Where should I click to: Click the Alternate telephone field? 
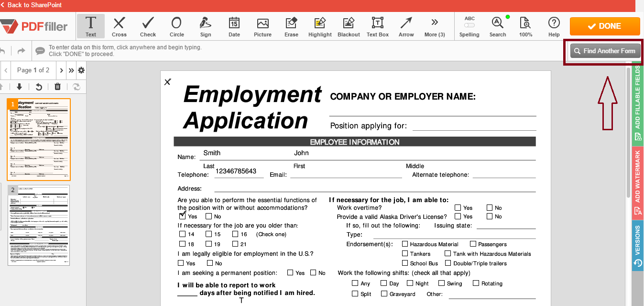[504, 174]
